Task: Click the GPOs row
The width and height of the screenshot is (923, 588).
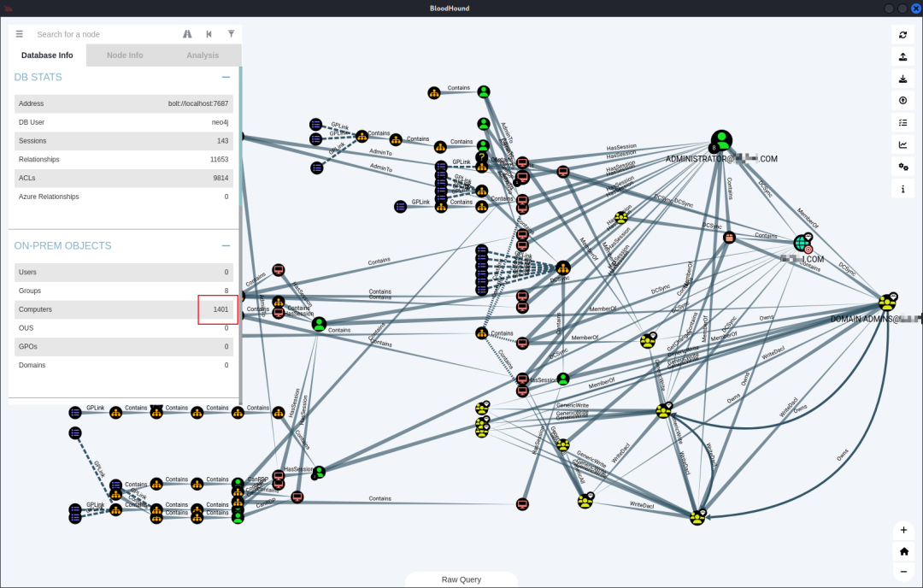Action: [124, 347]
